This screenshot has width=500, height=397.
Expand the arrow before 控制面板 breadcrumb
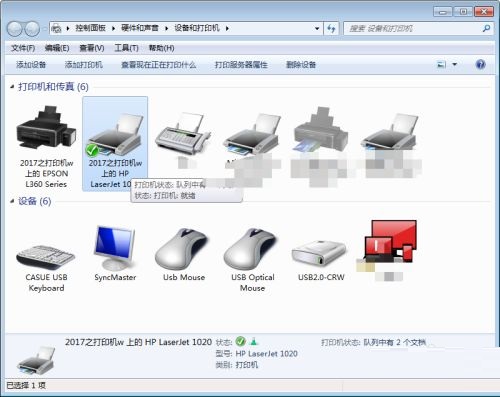coord(68,29)
